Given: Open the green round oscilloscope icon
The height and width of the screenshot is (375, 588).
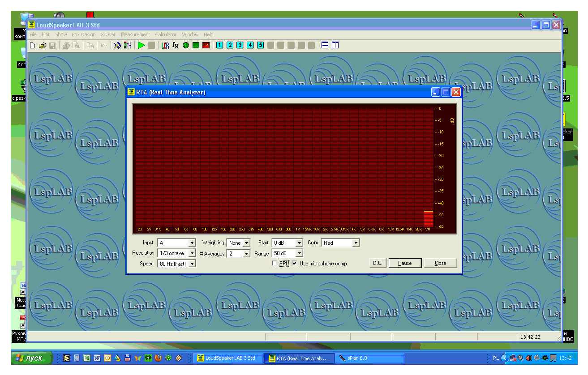Looking at the screenshot, I should [185, 45].
